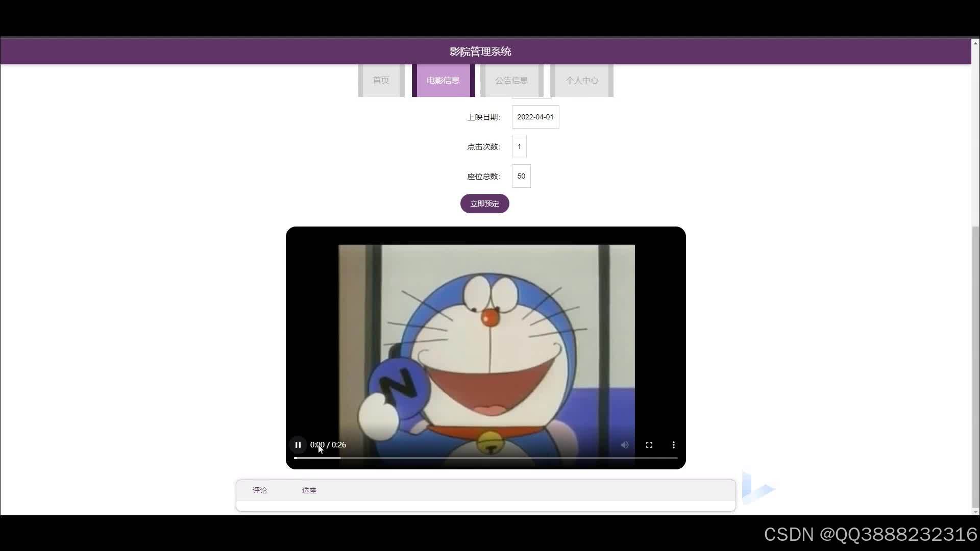
Task: Mute the video volume
Action: pyautogui.click(x=625, y=445)
